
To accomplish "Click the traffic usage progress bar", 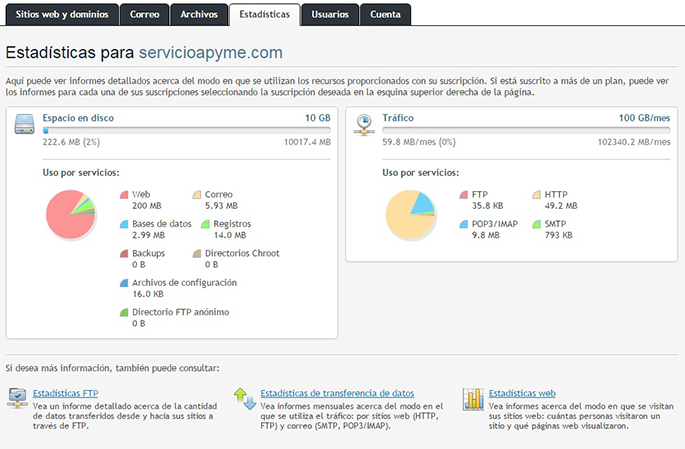I will (526, 130).
